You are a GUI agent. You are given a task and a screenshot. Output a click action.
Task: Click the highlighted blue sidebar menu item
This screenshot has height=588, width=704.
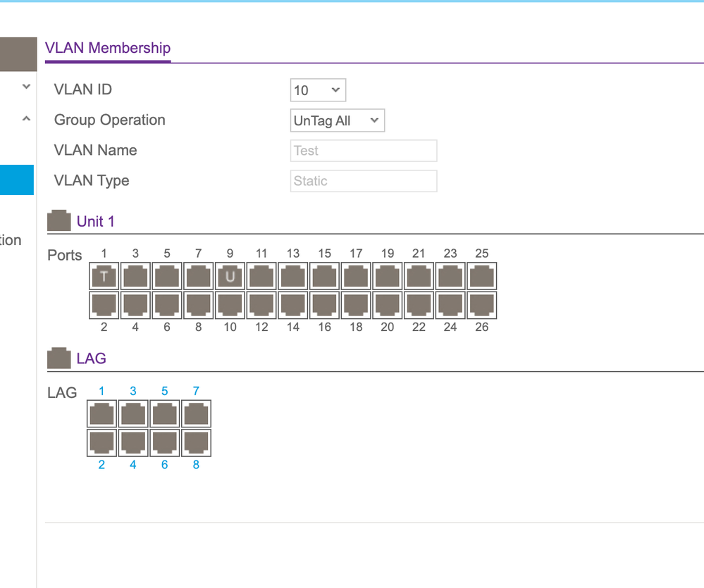point(17,180)
